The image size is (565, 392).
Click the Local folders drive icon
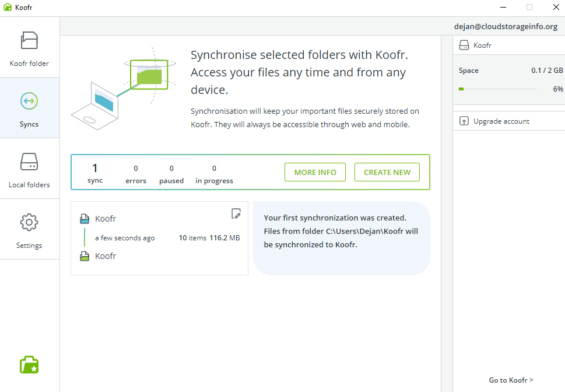pyautogui.click(x=29, y=162)
